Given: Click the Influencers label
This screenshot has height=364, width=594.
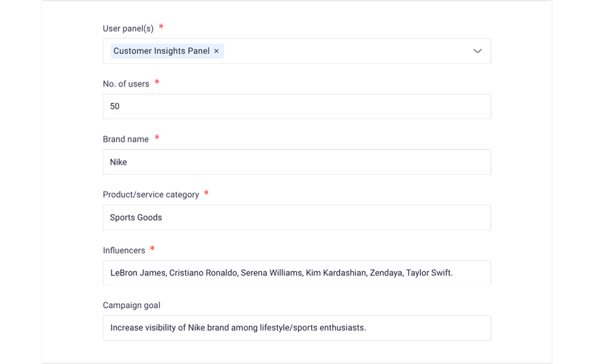Looking at the screenshot, I should [124, 250].
